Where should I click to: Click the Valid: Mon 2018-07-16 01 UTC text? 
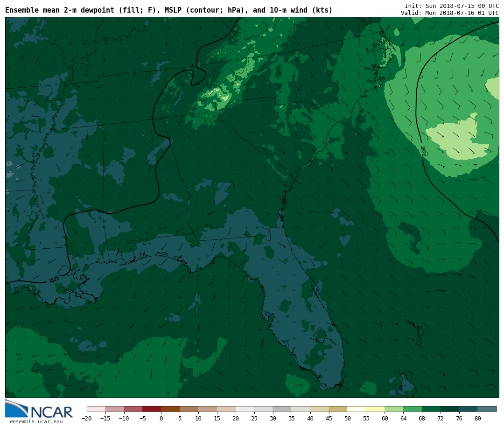pyautogui.click(x=450, y=13)
